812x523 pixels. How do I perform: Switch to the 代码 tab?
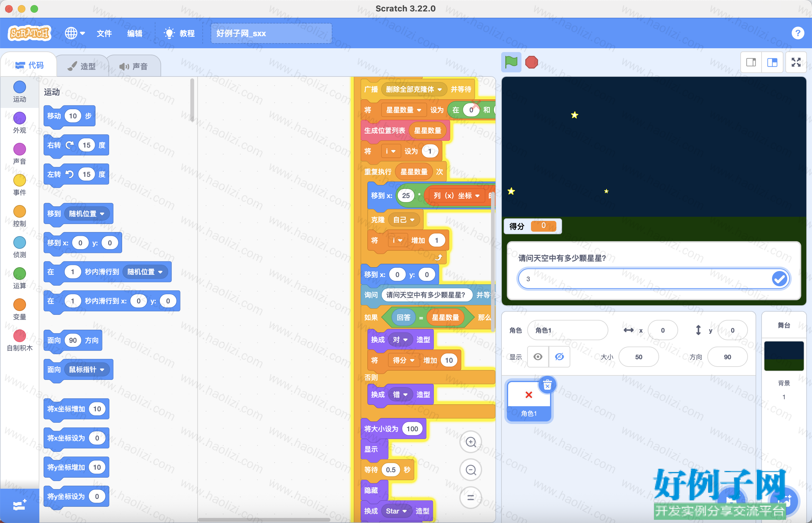tap(29, 65)
